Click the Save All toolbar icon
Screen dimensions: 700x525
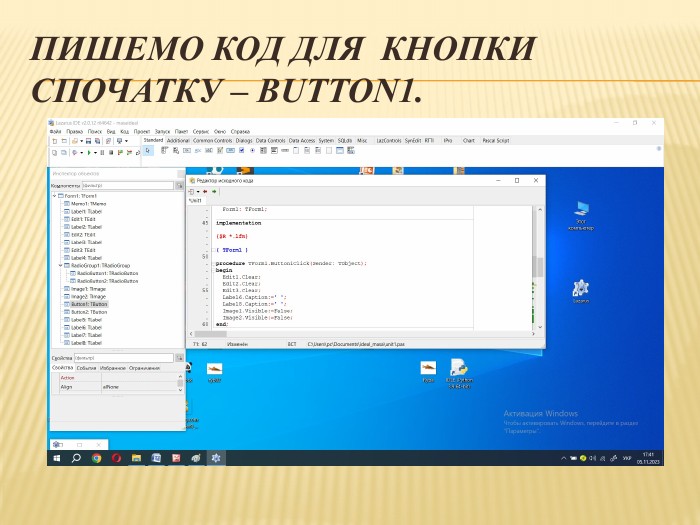tap(97, 141)
